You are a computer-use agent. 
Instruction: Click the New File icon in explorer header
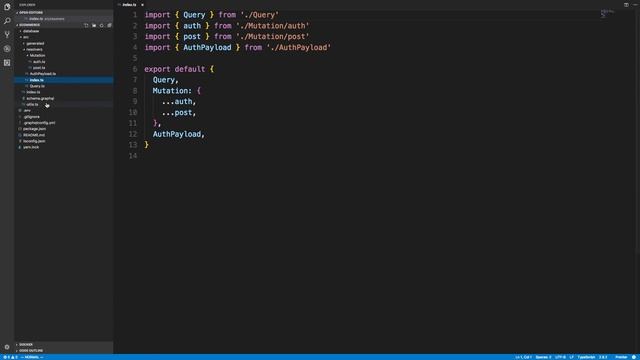(x=86, y=25)
